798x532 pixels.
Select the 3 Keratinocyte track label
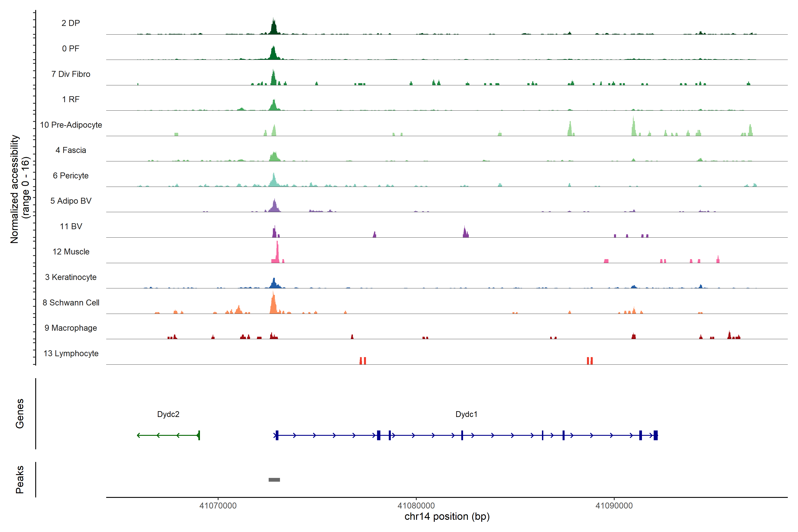pyautogui.click(x=70, y=277)
